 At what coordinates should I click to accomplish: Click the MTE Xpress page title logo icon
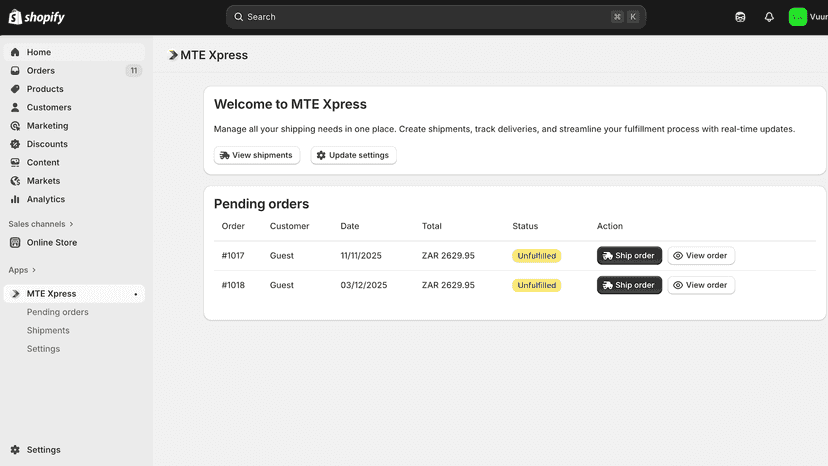tap(173, 55)
